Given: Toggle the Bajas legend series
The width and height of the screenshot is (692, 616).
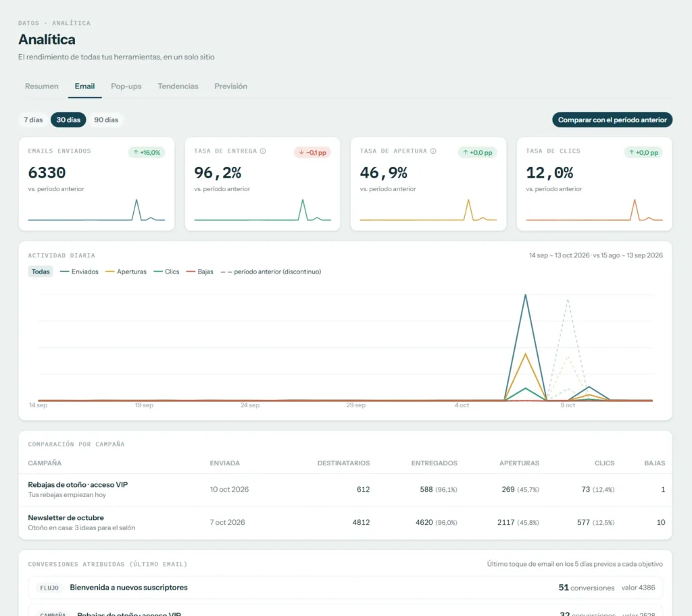Looking at the screenshot, I should click(200, 272).
